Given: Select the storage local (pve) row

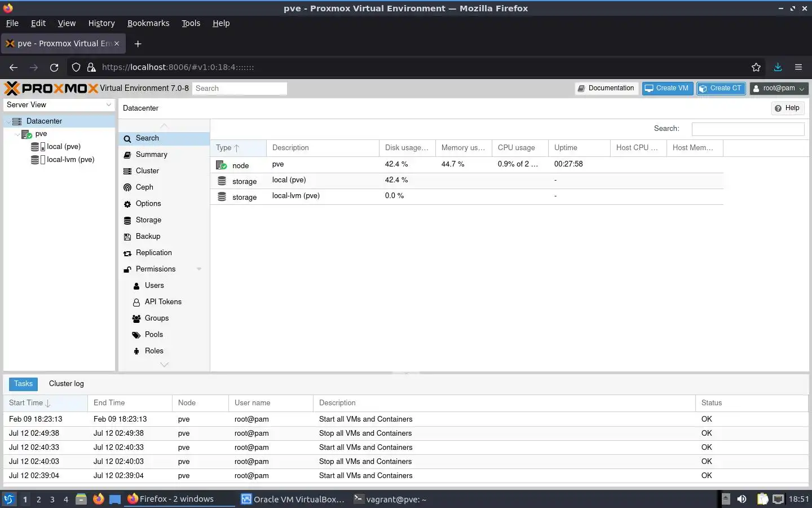Looking at the screenshot, I should 467,181.
